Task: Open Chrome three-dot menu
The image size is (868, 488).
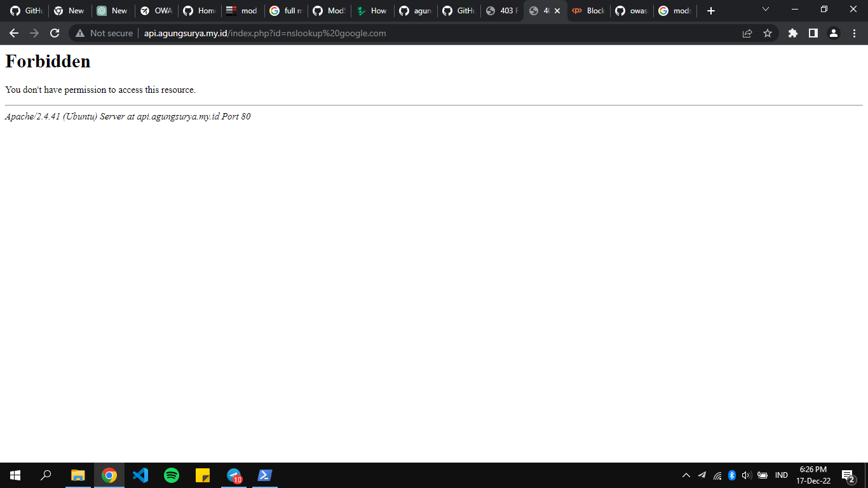Action: coord(854,33)
